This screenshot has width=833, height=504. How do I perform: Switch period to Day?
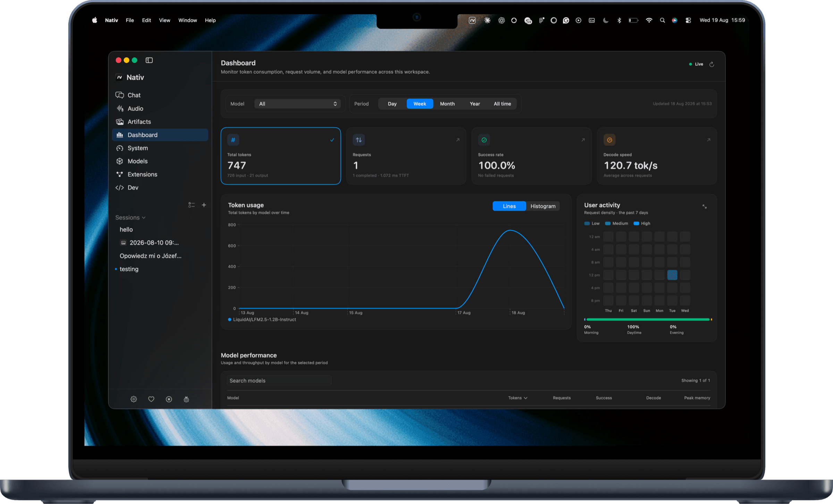tap(392, 104)
